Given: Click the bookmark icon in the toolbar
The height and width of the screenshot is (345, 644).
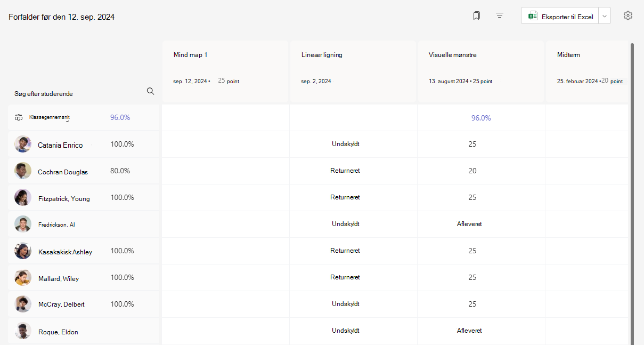Looking at the screenshot, I should 476,16.
